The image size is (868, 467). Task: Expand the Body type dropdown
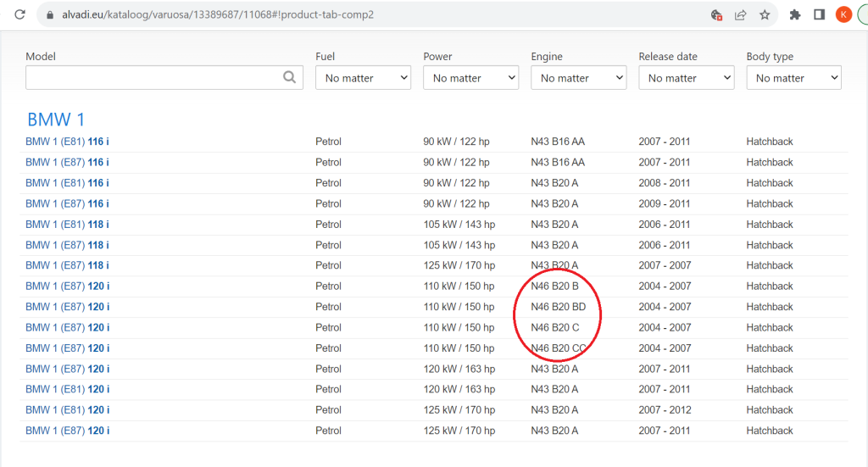coord(793,78)
